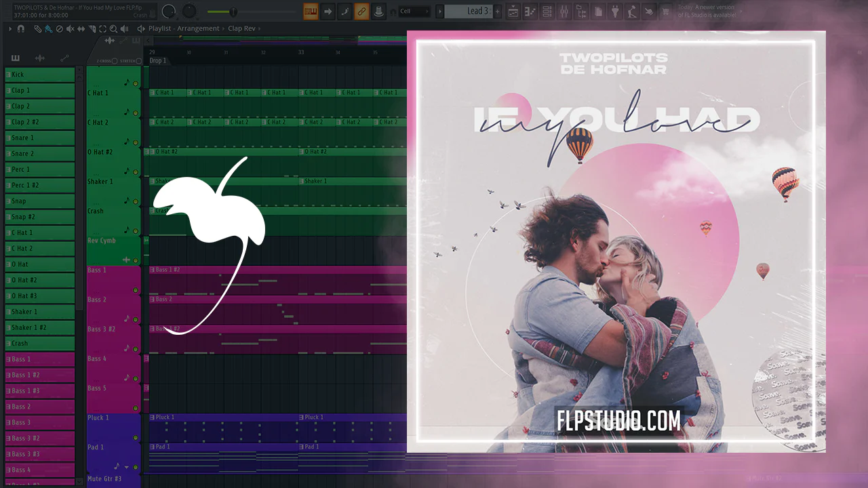868x488 pixels.
Task: Adjust the main pitch knob
Action: [189, 12]
